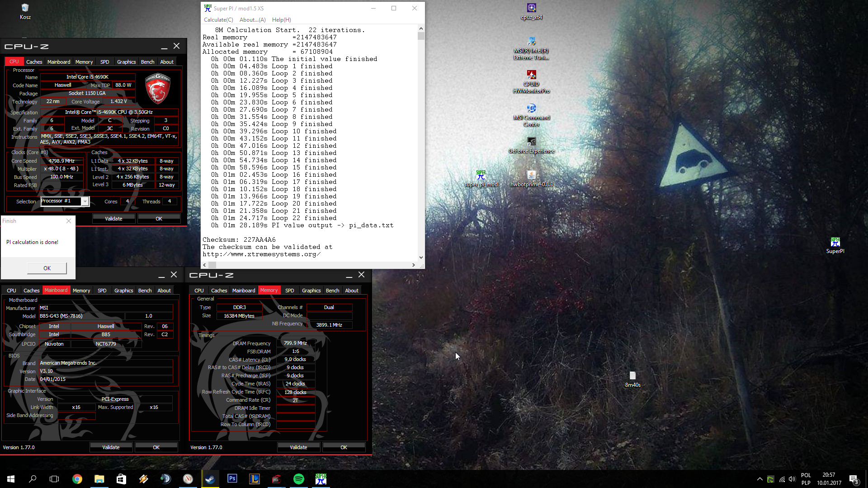Viewport: 868px width, 488px height.
Task: Click OK in the Mainboard CPU-Z window
Action: 156,447
